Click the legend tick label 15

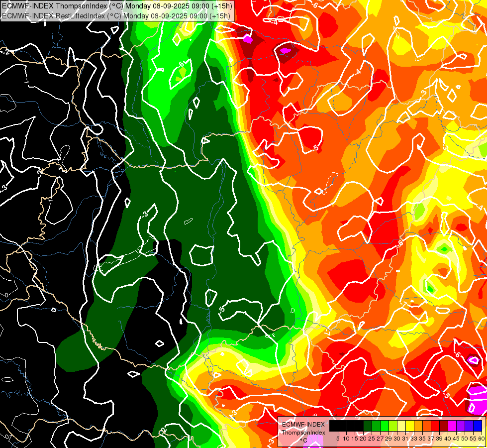point(355,439)
